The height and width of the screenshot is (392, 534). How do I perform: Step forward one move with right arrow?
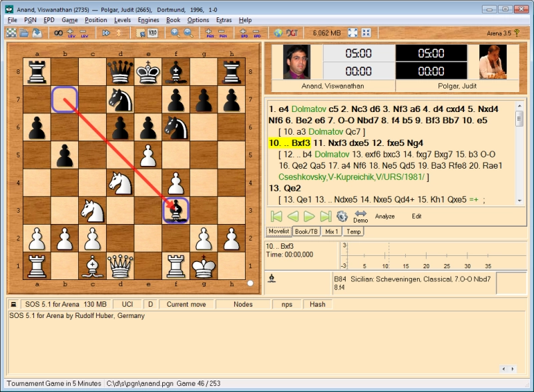point(309,217)
